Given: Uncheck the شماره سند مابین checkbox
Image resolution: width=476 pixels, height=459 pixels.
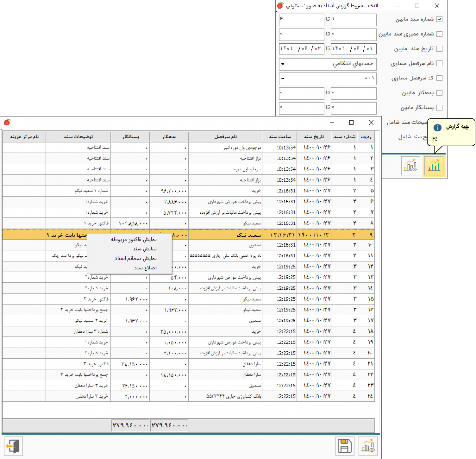Looking at the screenshot, I should coord(439,20).
